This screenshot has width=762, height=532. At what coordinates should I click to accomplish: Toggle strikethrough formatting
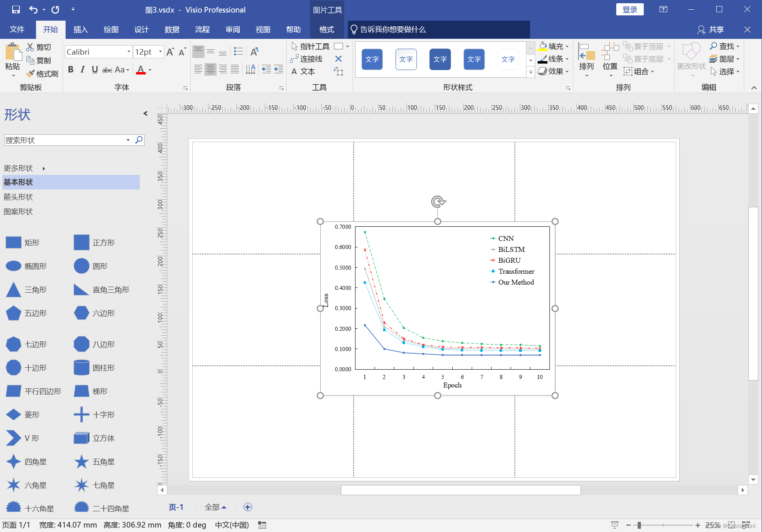(107, 70)
